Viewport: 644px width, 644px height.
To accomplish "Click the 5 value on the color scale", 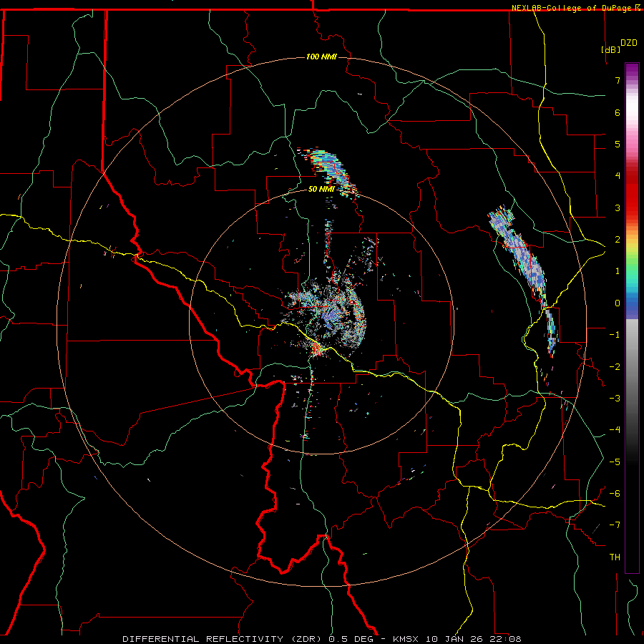I will tap(618, 144).
